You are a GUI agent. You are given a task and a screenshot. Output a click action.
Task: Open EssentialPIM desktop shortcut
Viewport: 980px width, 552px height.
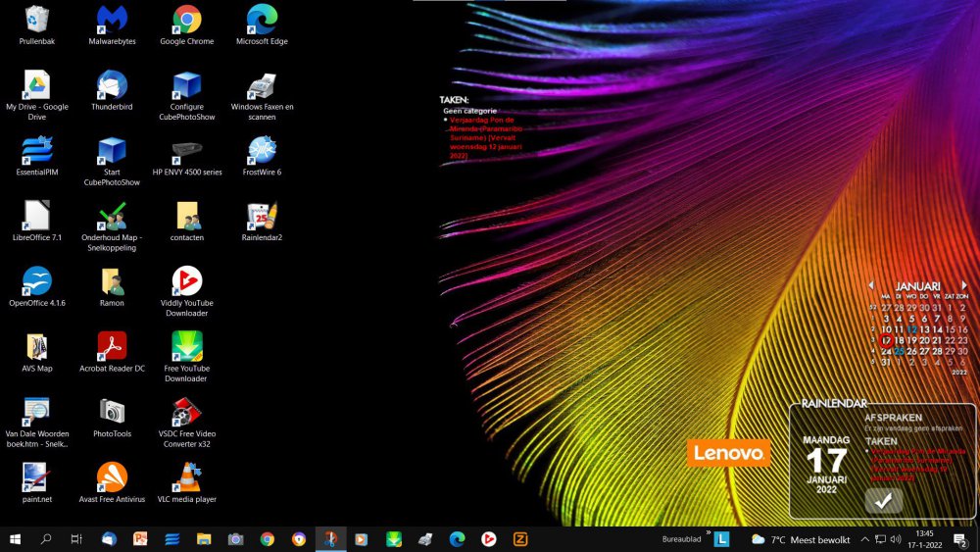pos(37,152)
